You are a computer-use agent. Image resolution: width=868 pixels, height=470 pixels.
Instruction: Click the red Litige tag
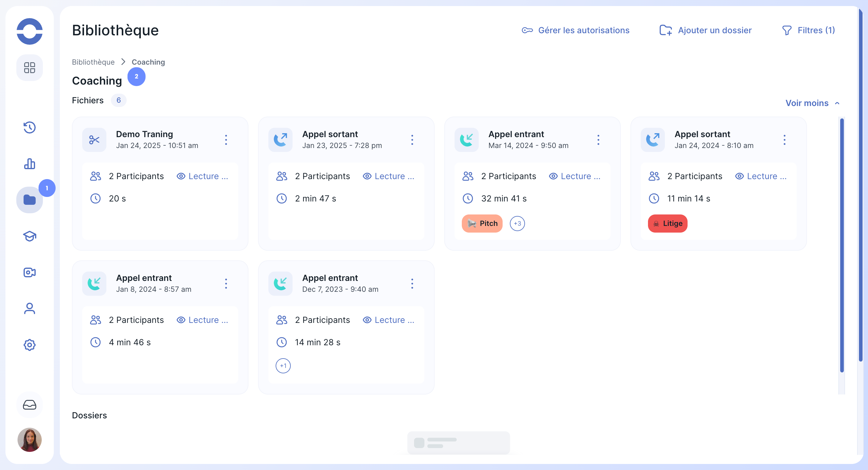point(667,223)
